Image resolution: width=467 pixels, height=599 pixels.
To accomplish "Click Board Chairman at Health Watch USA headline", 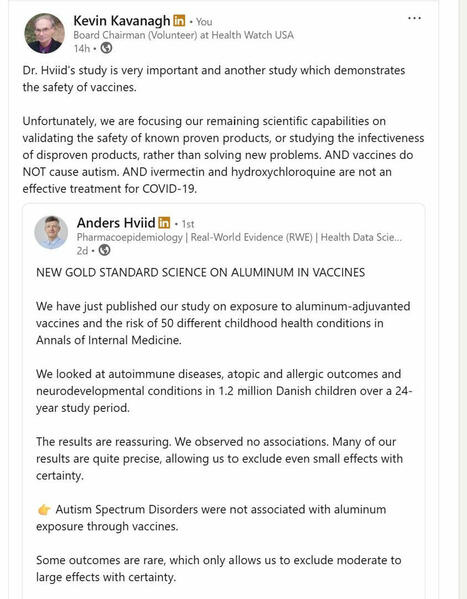I will point(183,35).
